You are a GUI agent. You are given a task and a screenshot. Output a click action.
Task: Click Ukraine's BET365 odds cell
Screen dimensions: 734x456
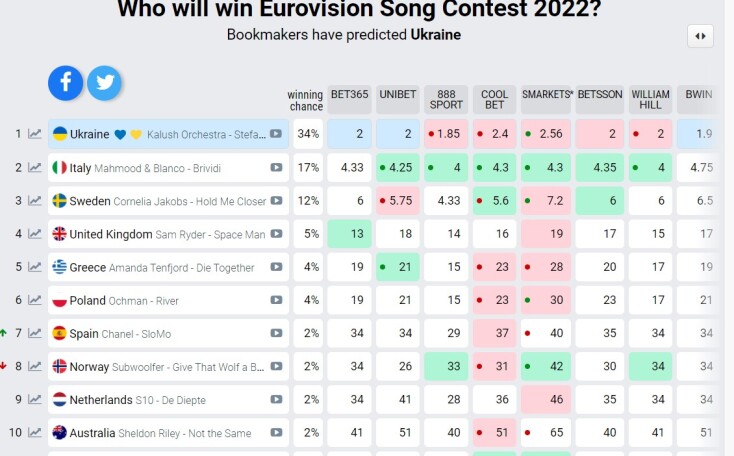(x=349, y=134)
